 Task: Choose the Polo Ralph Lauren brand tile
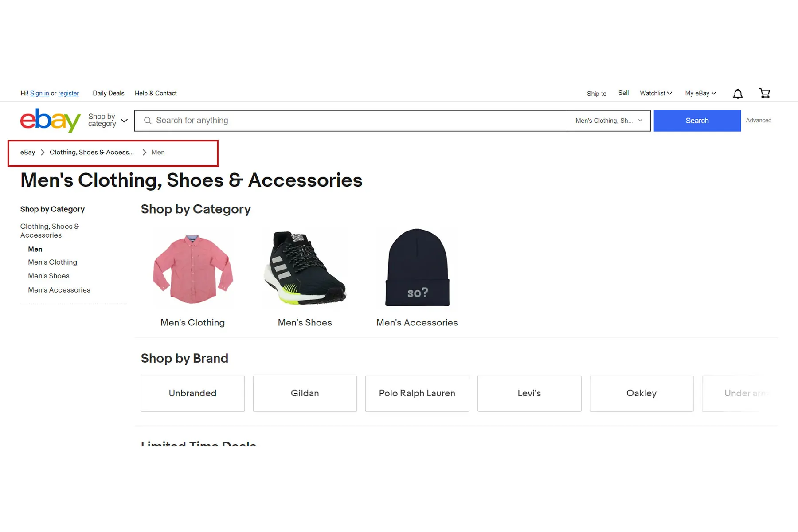(417, 393)
